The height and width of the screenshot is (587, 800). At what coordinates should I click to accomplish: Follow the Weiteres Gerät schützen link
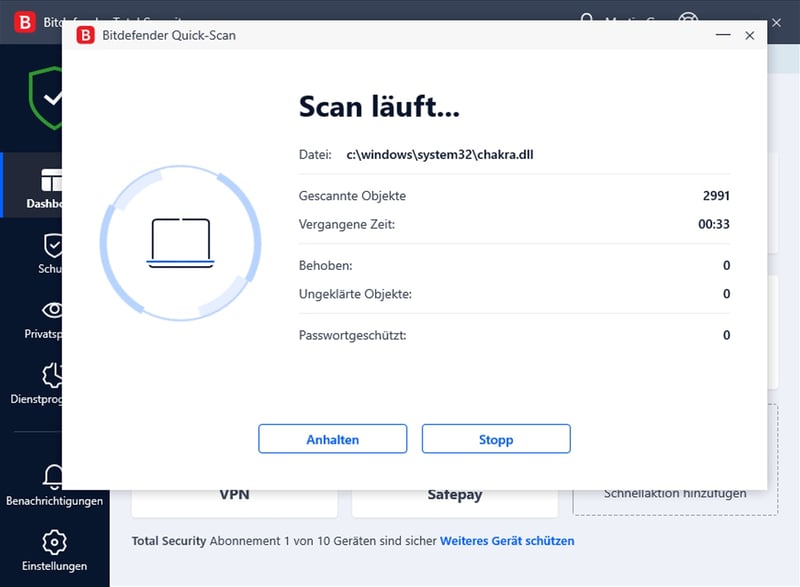pyautogui.click(x=507, y=541)
